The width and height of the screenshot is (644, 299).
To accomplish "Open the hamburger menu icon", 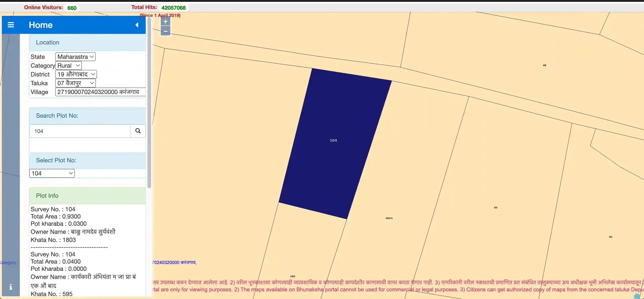I will (x=11, y=25).
